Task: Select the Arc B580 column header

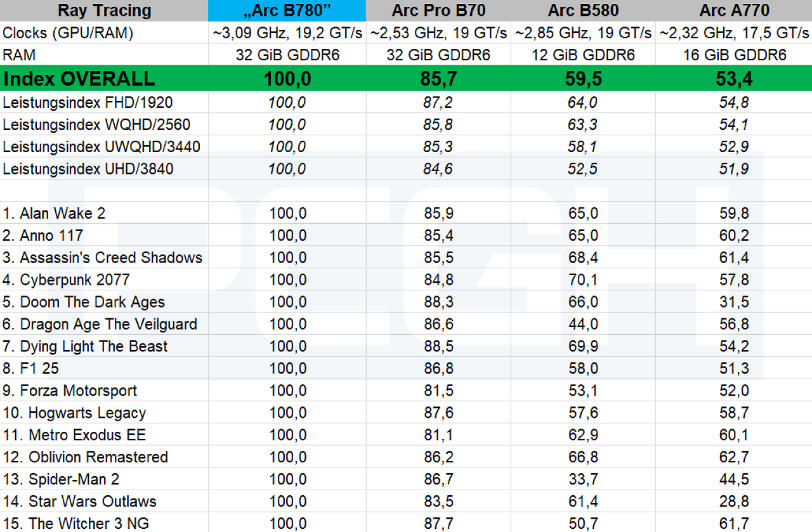Action: point(583,10)
